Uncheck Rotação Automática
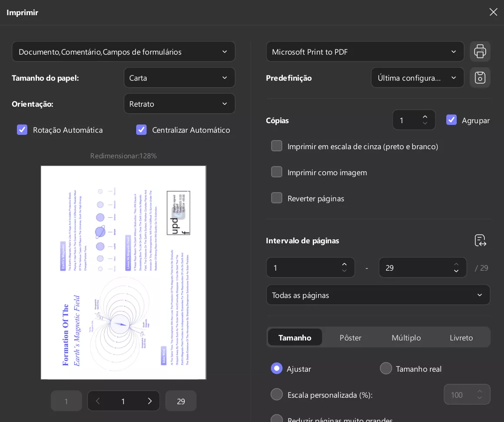504x422 pixels. tap(22, 130)
